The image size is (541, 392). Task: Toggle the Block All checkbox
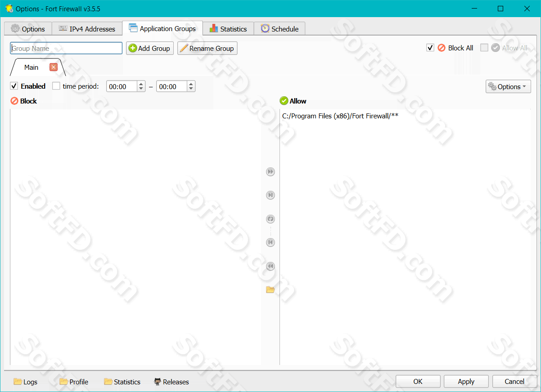(430, 48)
